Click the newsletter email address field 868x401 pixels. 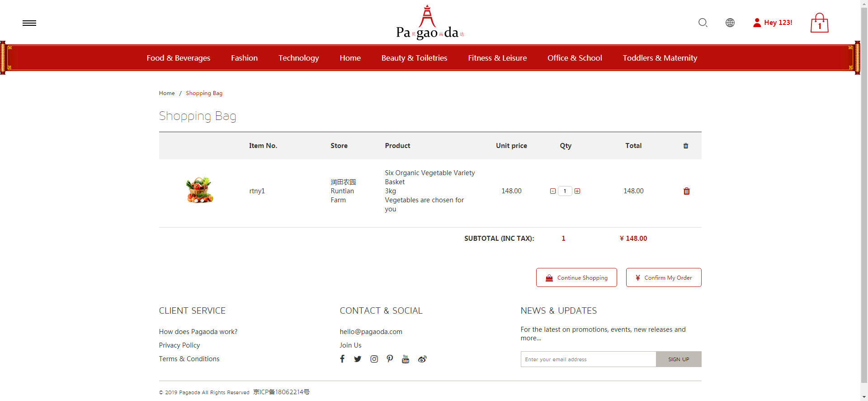pyautogui.click(x=588, y=359)
